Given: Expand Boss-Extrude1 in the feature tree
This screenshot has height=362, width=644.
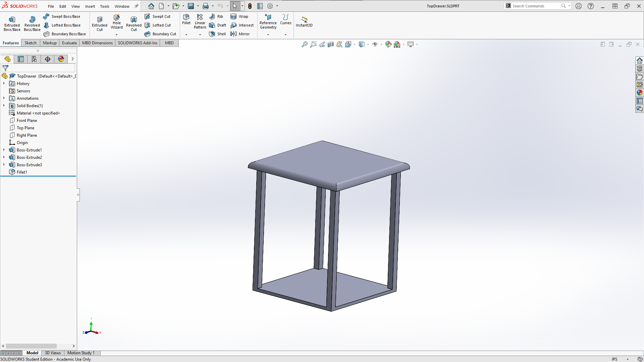Looking at the screenshot, I should coord(4,150).
